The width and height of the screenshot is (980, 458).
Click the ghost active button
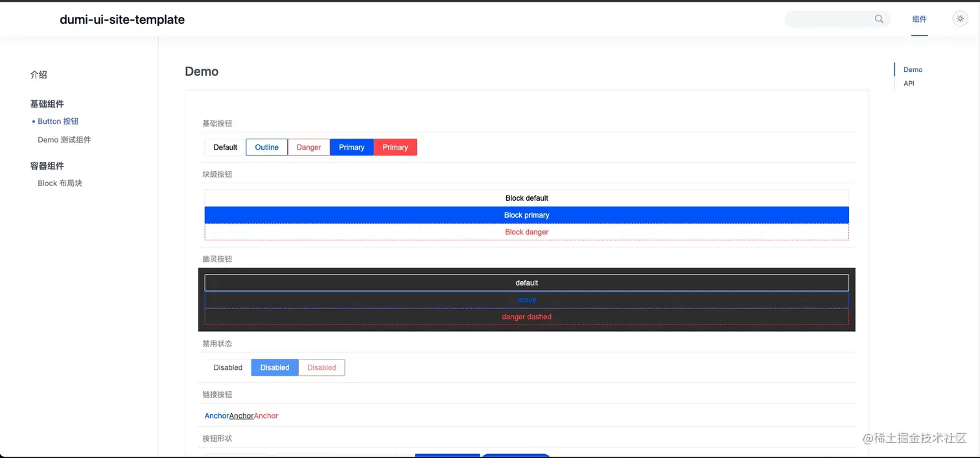[x=526, y=300]
